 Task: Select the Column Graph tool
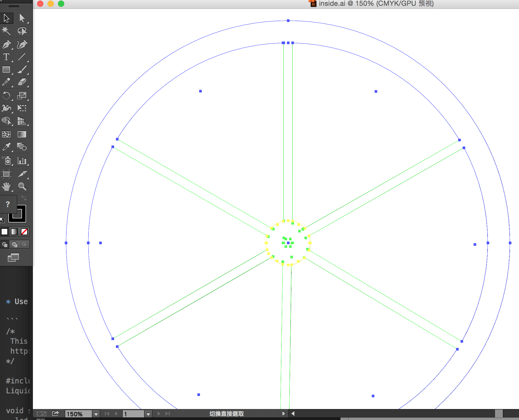click(x=22, y=160)
